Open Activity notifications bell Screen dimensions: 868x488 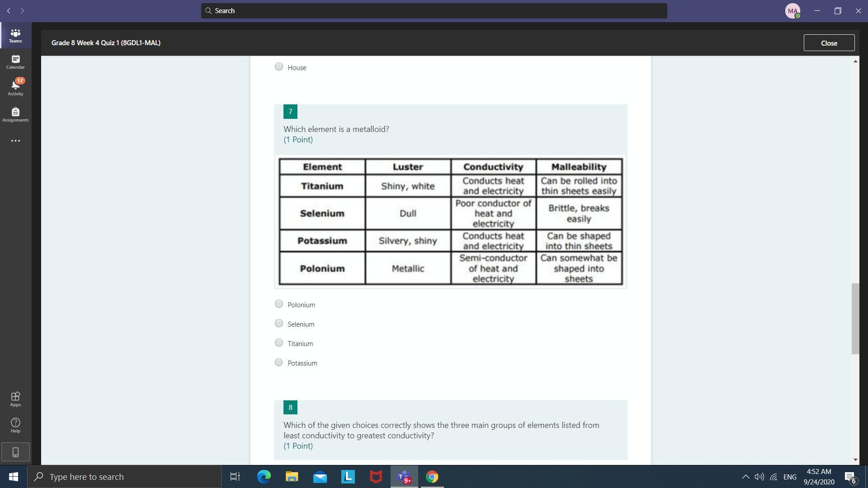point(15,87)
